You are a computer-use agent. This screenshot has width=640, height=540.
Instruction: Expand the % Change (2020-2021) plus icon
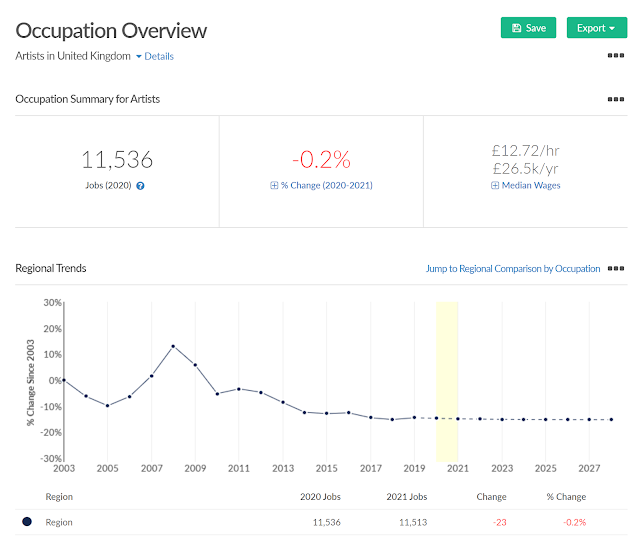click(x=274, y=186)
